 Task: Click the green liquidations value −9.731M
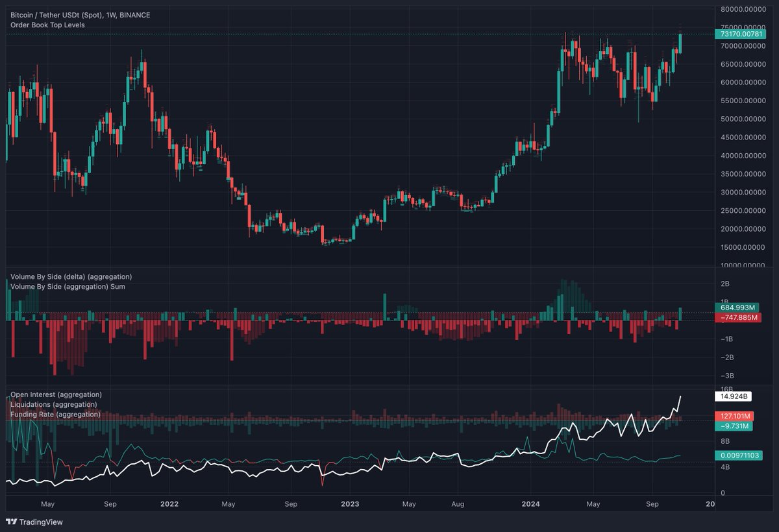(x=734, y=426)
